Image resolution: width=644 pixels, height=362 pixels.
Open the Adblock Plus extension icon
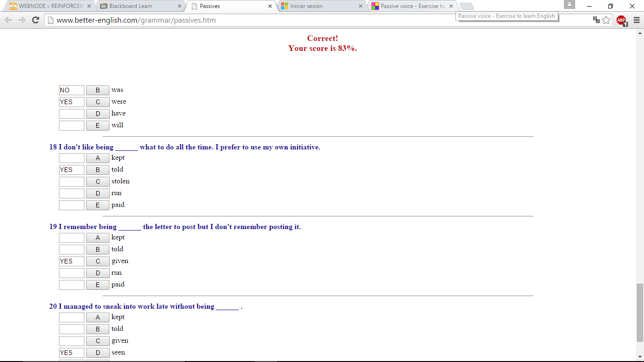pos(621,20)
